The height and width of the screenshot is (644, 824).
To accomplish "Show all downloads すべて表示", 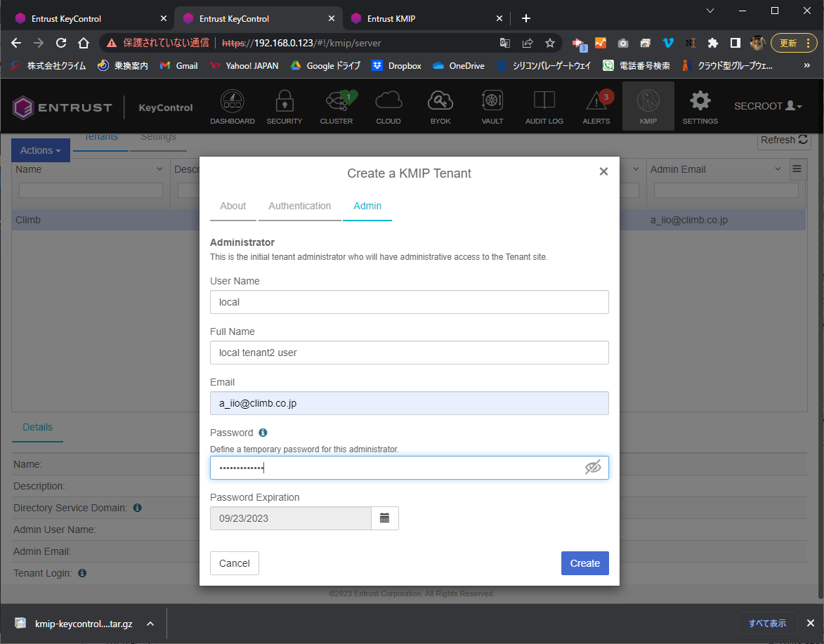I will (767, 624).
